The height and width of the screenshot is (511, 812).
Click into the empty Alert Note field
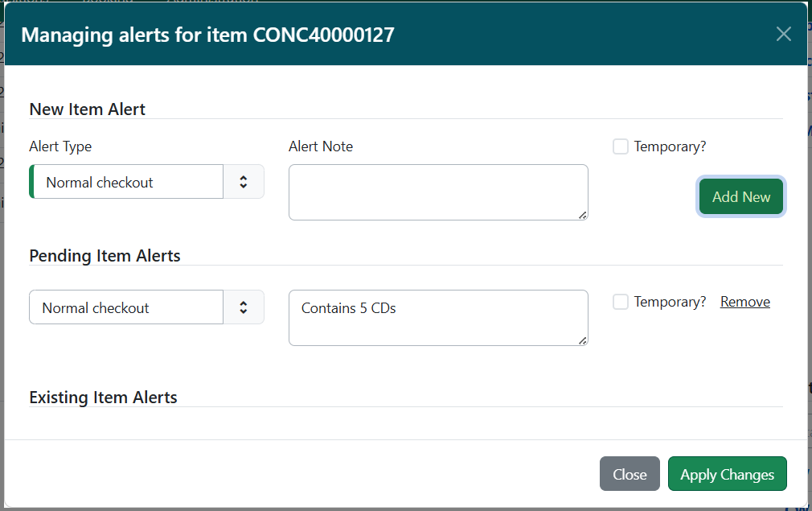(x=437, y=192)
